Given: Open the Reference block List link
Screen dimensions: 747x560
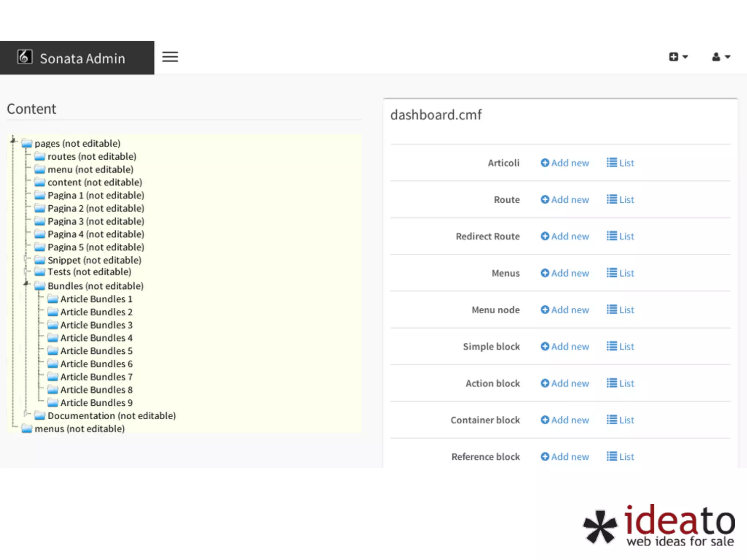Looking at the screenshot, I should 620,457.
